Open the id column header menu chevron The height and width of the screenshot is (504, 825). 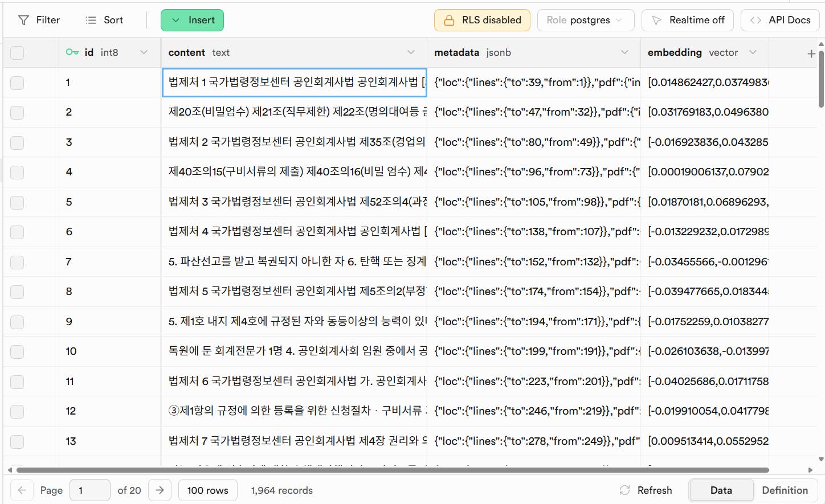(x=144, y=52)
